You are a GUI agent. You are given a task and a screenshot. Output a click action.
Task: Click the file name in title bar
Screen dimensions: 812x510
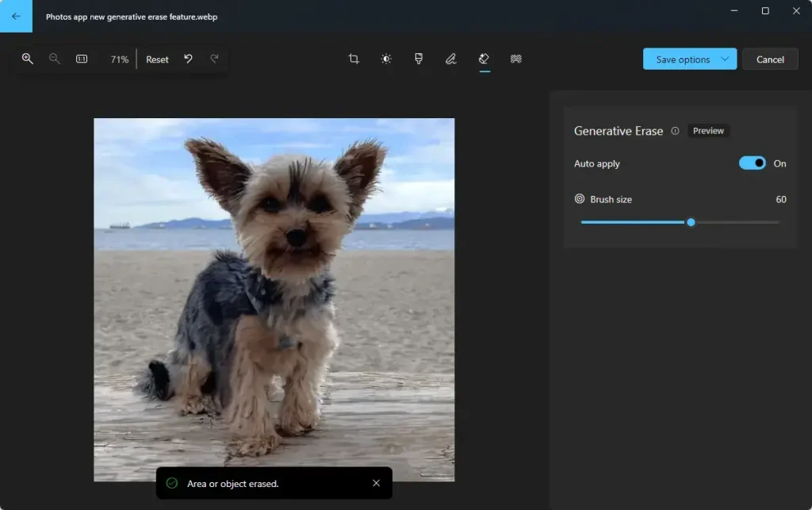coord(132,17)
